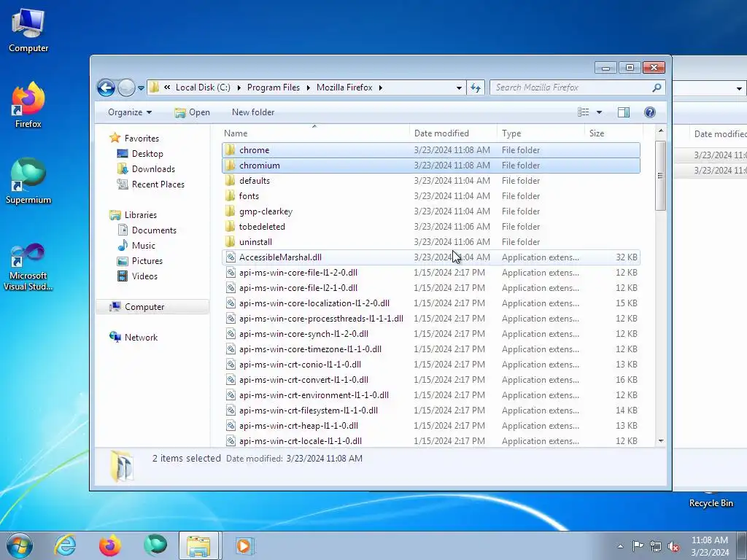The image size is (747, 560).
Task: Open Music library in the sidebar
Action: pyautogui.click(x=144, y=245)
